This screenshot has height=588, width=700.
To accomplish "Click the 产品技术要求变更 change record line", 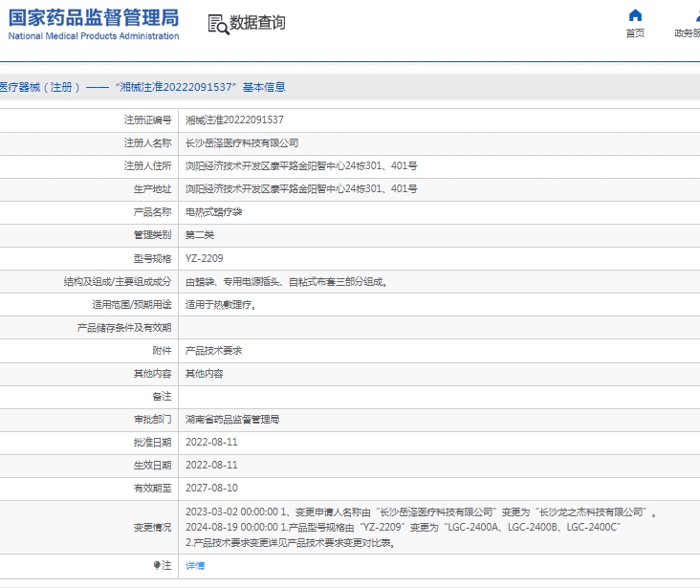I will pos(290,542).
